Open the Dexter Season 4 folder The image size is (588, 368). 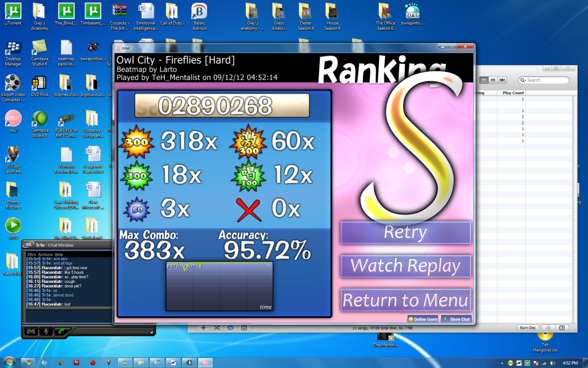305,17
